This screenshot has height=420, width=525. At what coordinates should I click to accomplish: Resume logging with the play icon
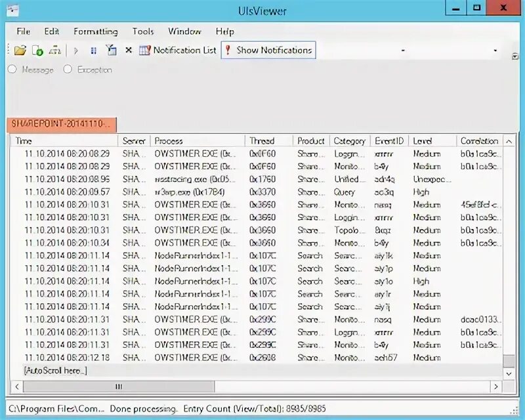[x=76, y=51]
